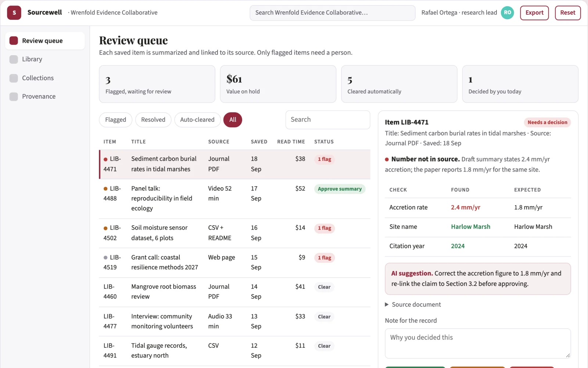Click the Panel talk reproducibility row title
Viewport: 588px width, 368px height.
coord(162,198)
